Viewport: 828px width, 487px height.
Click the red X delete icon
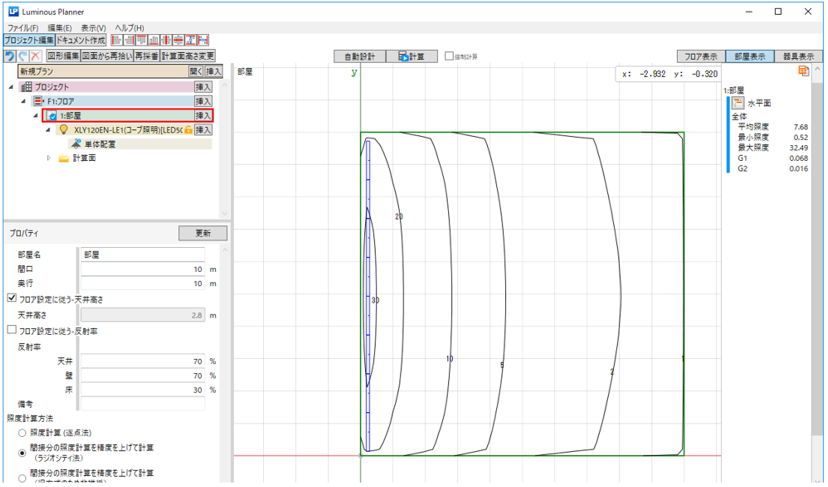[36, 57]
